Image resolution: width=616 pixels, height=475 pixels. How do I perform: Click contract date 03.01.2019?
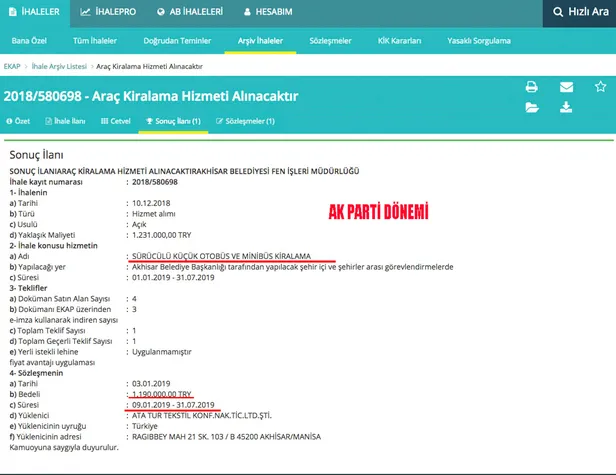pyautogui.click(x=151, y=383)
